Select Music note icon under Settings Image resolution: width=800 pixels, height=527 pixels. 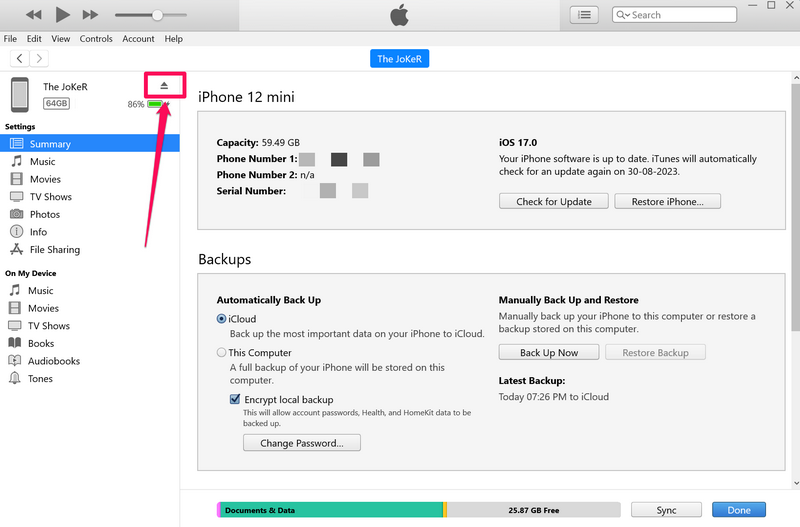click(17, 161)
